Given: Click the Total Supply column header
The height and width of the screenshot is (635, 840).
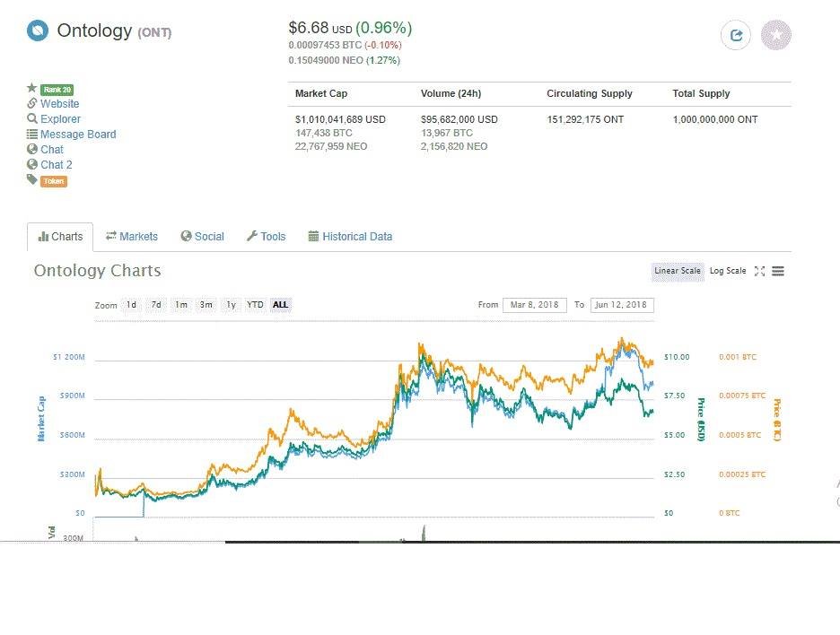Looking at the screenshot, I should 701,93.
